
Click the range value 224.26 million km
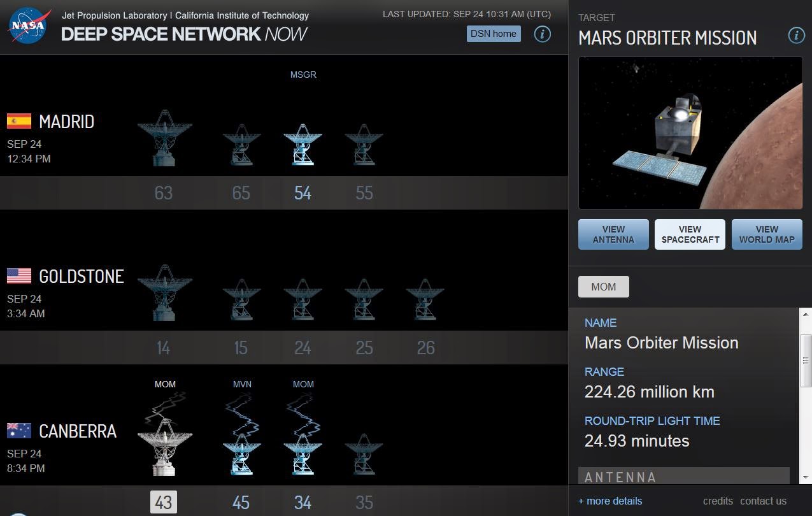[x=650, y=392]
